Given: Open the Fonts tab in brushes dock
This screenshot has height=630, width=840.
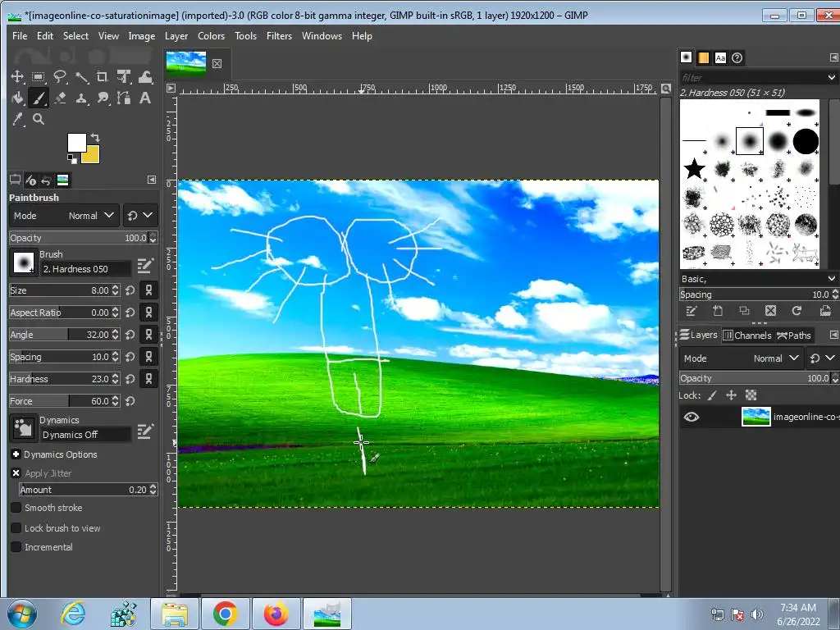Looking at the screenshot, I should coord(720,58).
